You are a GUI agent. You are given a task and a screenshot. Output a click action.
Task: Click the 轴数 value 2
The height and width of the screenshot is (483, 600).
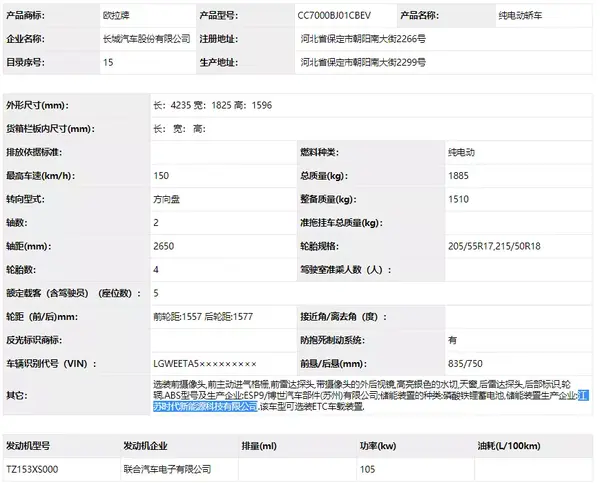pyautogui.click(x=156, y=223)
